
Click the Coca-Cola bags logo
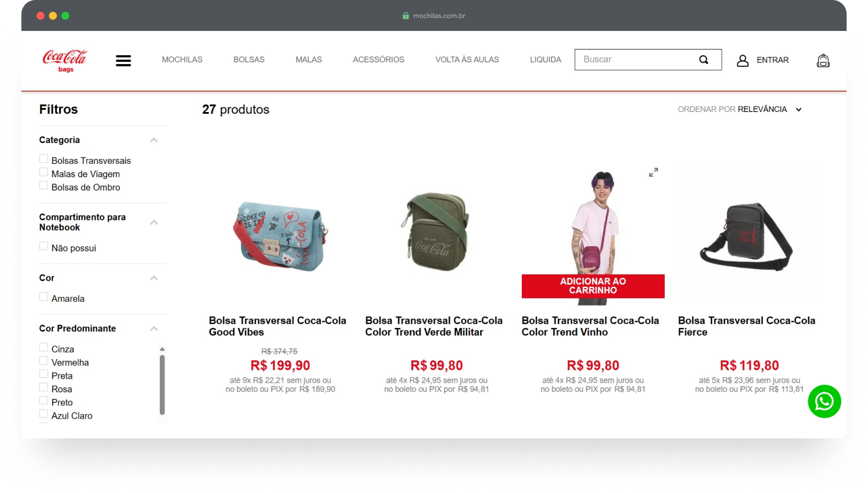(x=65, y=60)
